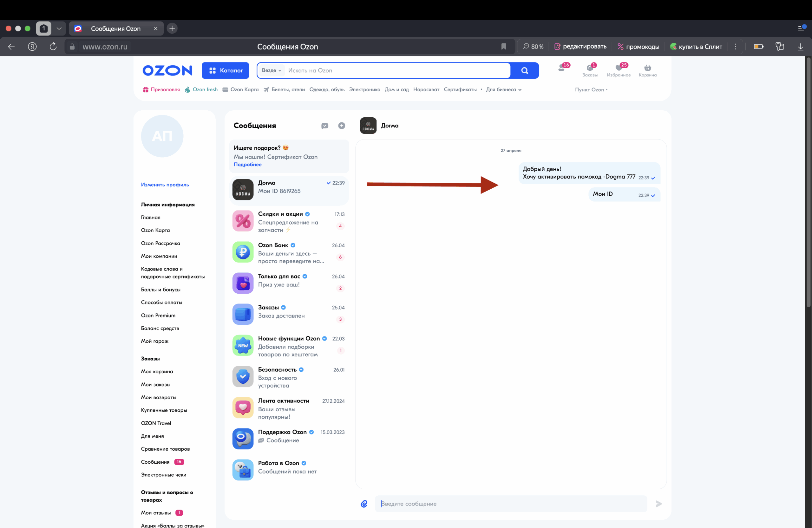Open Подробнее link in gift banner
Viewport: 812px width, 528px height.
[248, 164]
